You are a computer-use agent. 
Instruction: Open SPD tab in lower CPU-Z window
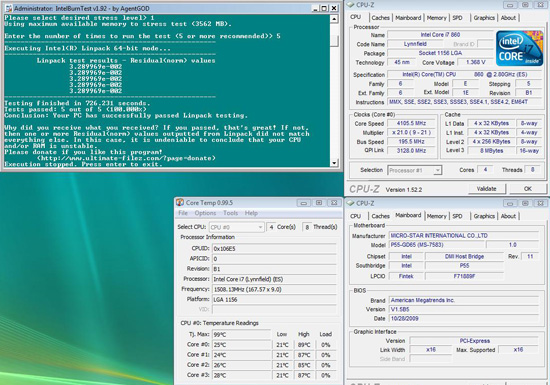(x=457, y=216)
